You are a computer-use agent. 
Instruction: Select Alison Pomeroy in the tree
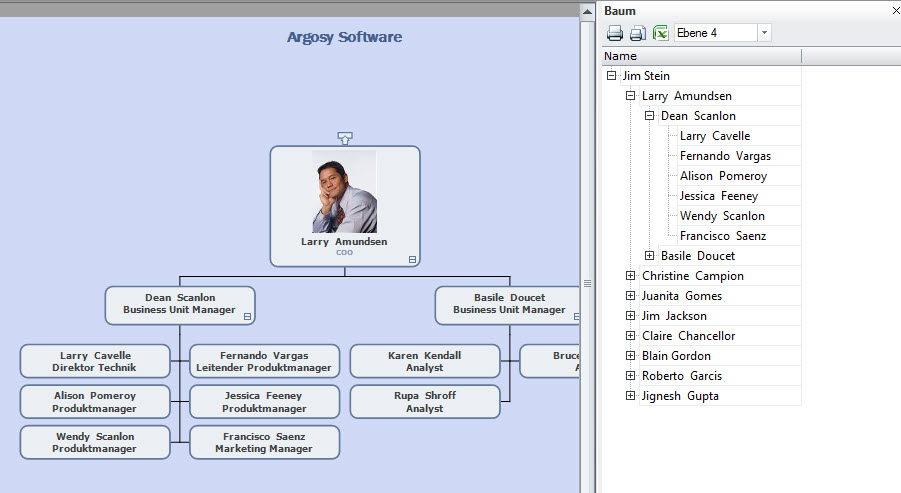723,176
